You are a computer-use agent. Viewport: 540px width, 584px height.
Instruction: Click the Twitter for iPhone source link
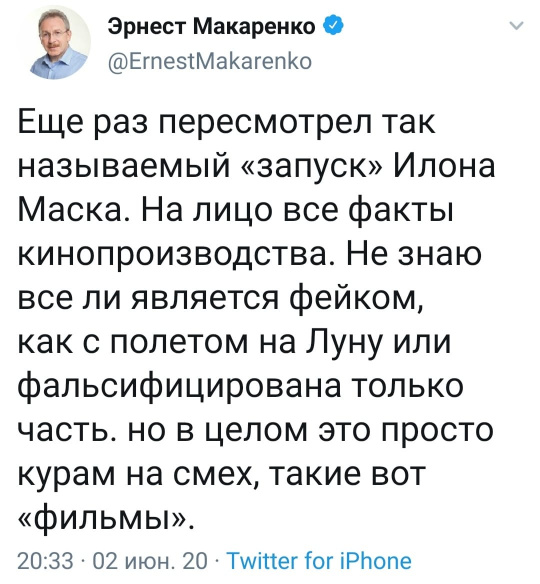click(x=319, y=561)
